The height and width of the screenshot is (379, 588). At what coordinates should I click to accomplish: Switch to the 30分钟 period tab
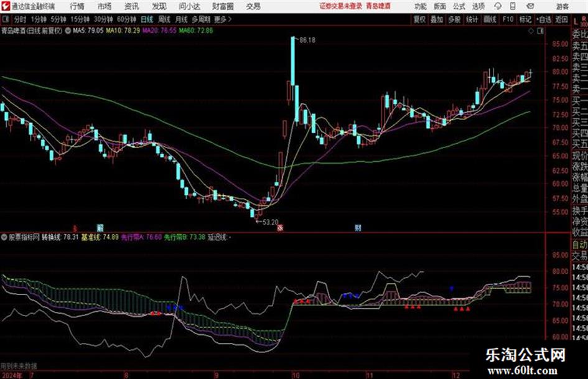tap(103, 19)
